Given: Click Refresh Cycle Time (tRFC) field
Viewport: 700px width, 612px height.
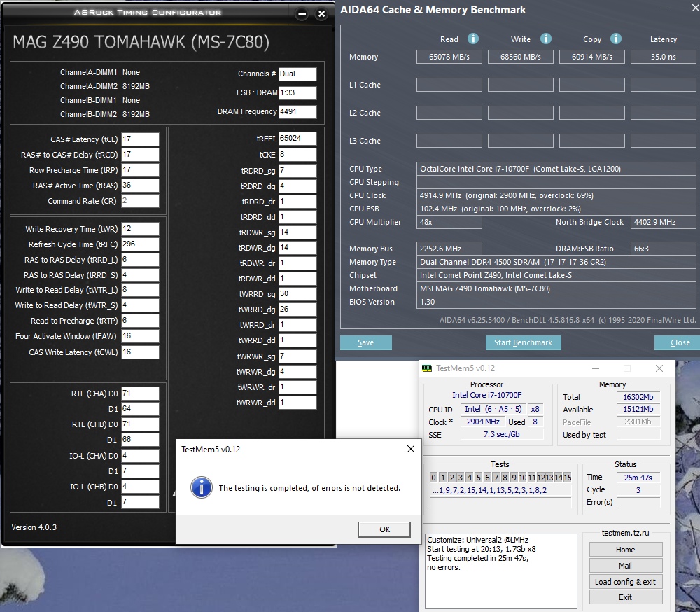Looking at the screenshot, I should pos(140,244).
